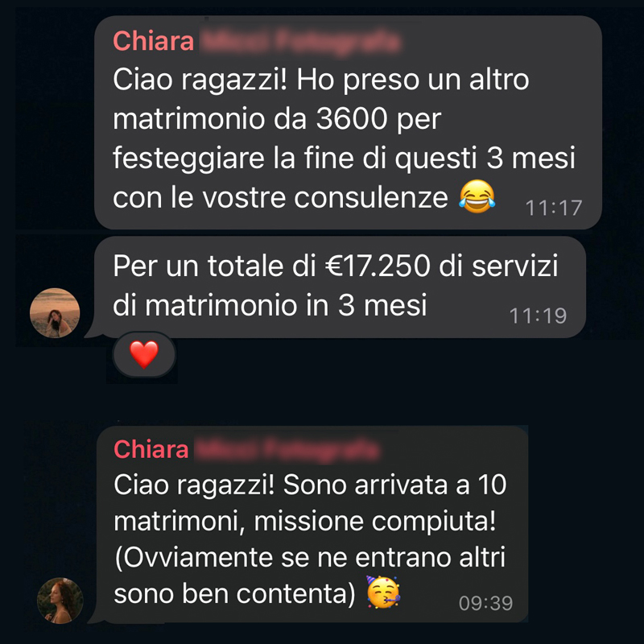Click the '3600' price in first message

click(352, 119)
